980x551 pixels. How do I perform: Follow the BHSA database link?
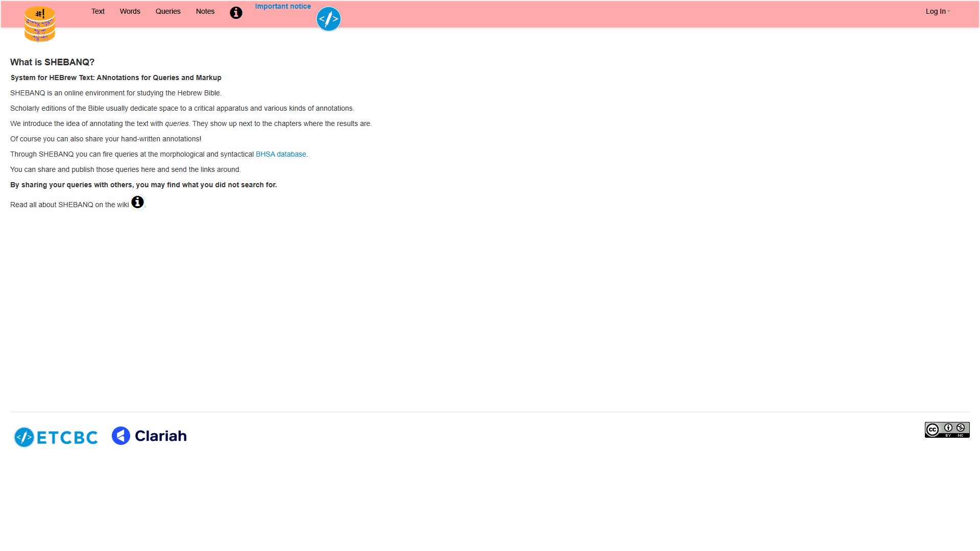click(281, 154)
